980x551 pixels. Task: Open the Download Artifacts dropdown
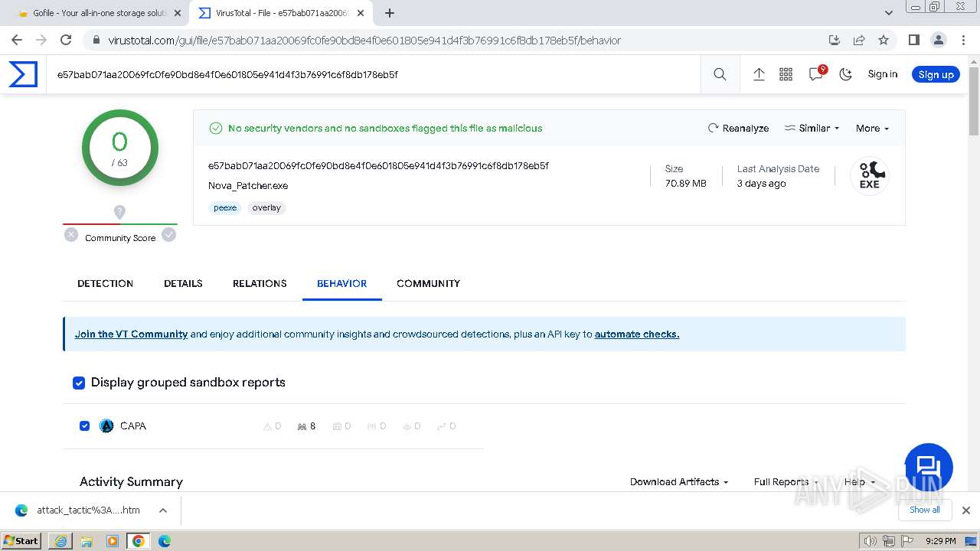click(679, 481)
